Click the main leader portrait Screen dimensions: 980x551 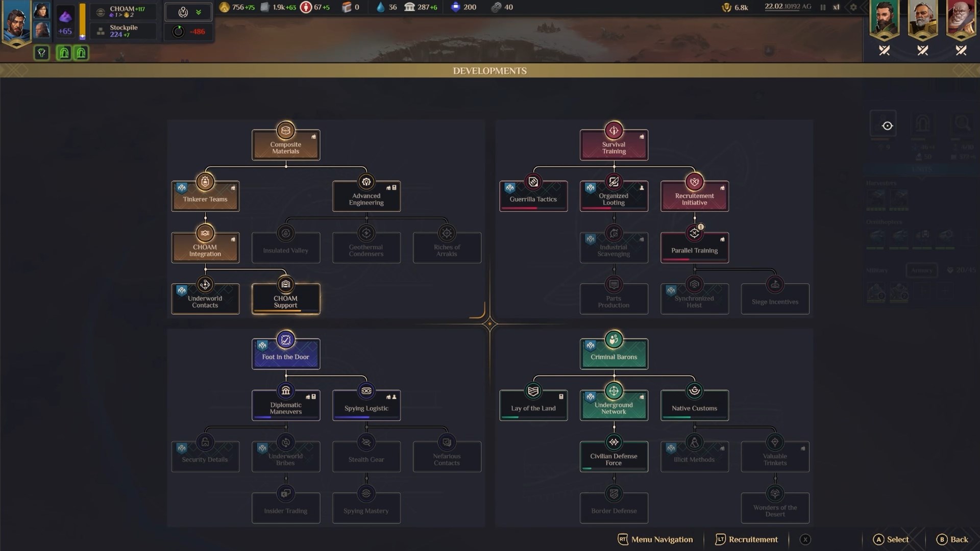[16, 22]
